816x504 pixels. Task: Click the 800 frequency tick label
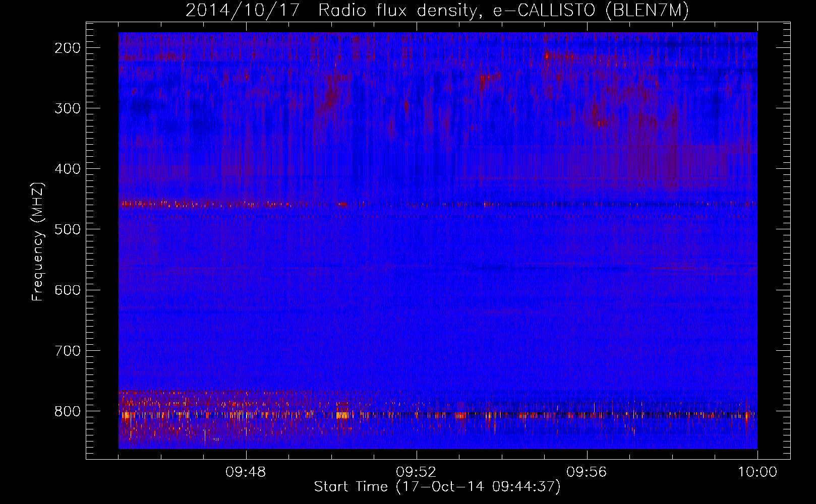coord(67,411)
